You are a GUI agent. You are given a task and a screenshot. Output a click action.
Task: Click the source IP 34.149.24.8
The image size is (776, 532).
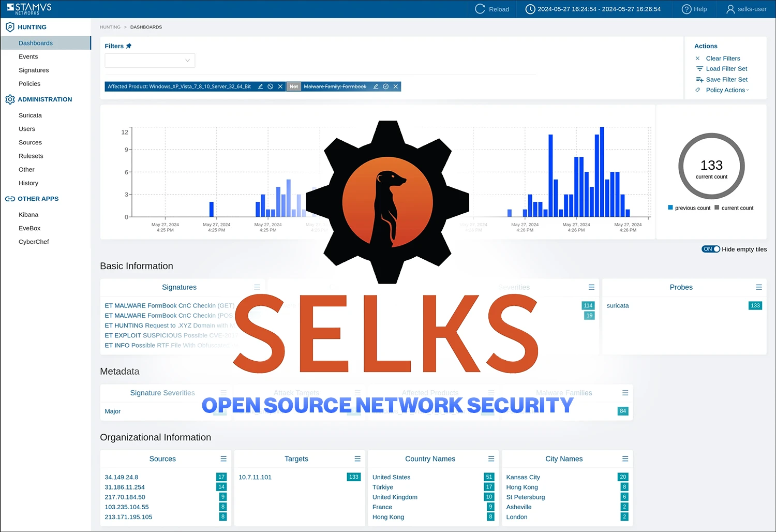[x=122, y=477]
